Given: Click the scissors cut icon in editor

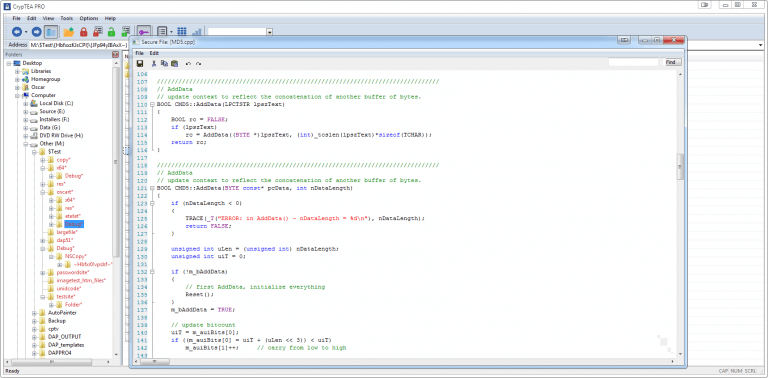Looking at the screenshot, I should pyautogui.click(x=154, y=63).
